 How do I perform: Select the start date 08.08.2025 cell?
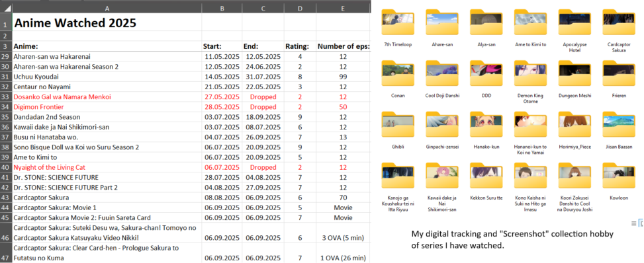(222, 198)
